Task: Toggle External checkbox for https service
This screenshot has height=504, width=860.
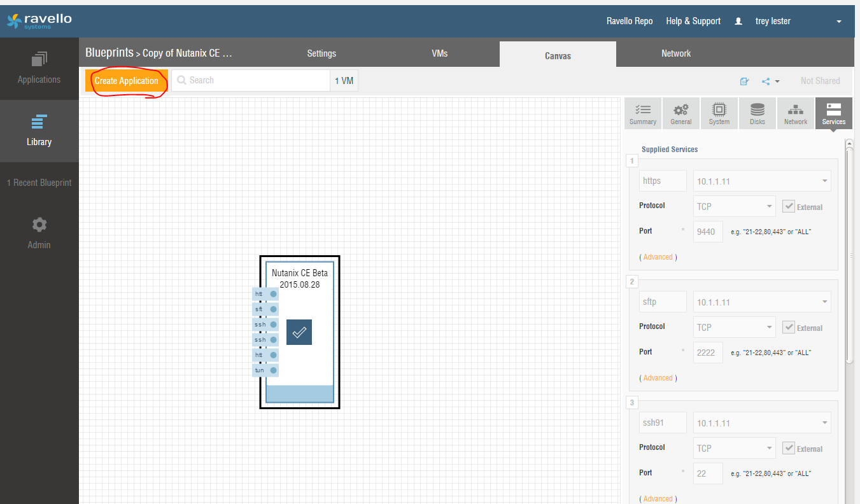Action: (x=789, y=206)
